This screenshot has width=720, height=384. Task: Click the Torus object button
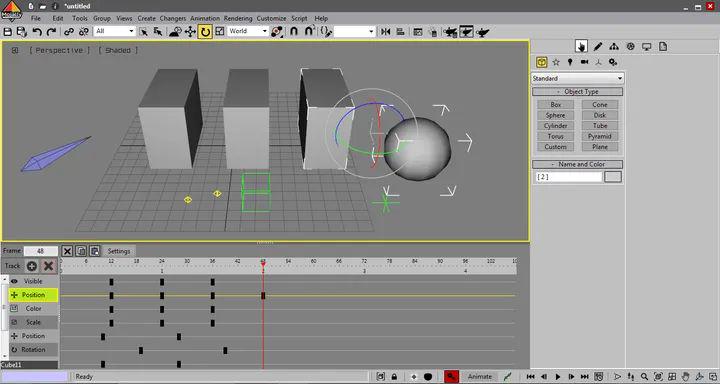[556, 136]
